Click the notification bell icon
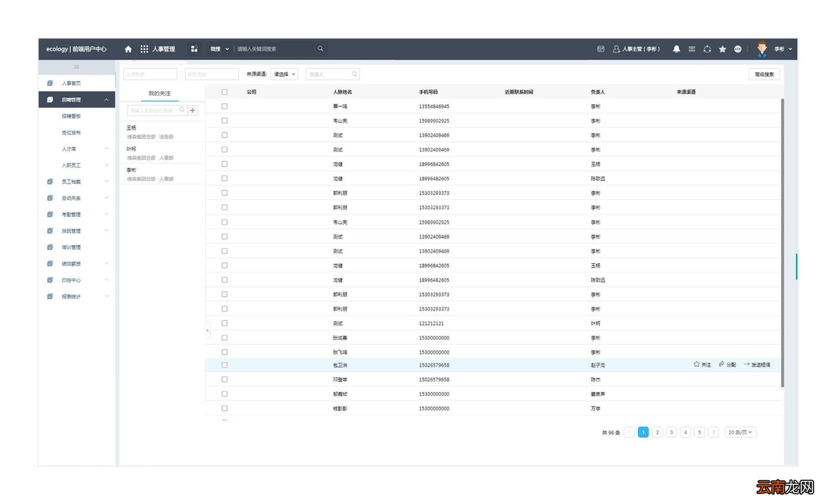836x504 pixels. (676, 49)
